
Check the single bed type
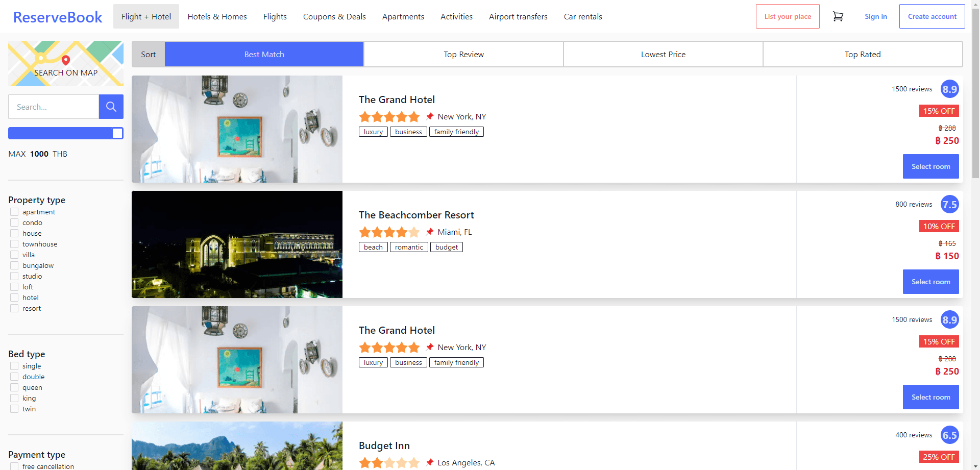pyautogui.click(x=14, y=366)
